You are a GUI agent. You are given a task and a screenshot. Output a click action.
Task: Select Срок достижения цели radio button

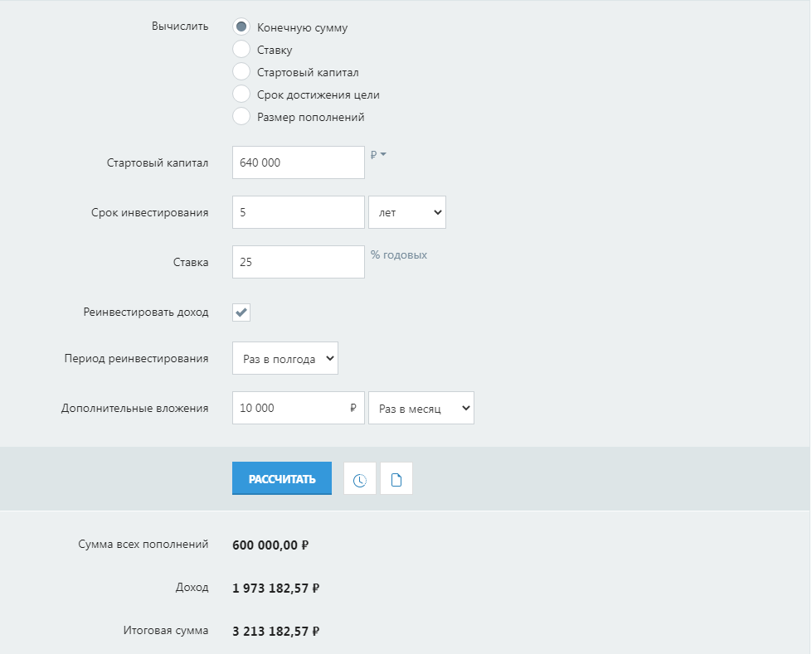point(241,94)
